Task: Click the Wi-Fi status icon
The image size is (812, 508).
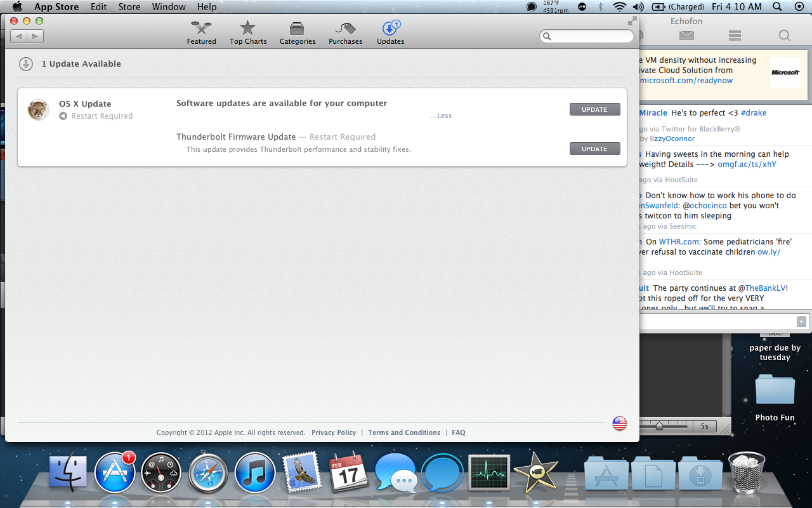Action: 619,7
